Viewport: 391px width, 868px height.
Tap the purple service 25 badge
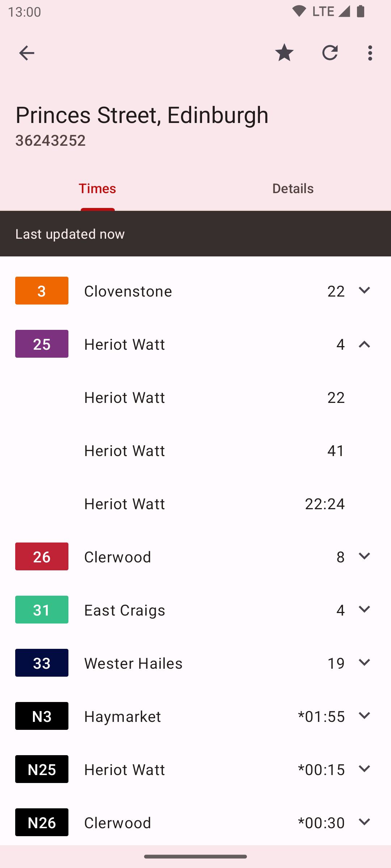point(42,344)
